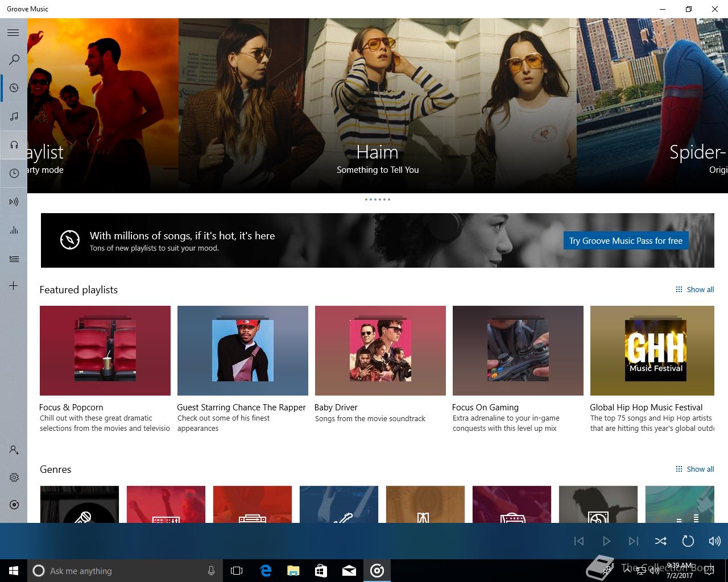728x582 pixels.
Task: Open Recent plays clock icon
Action: click(14, 173)
